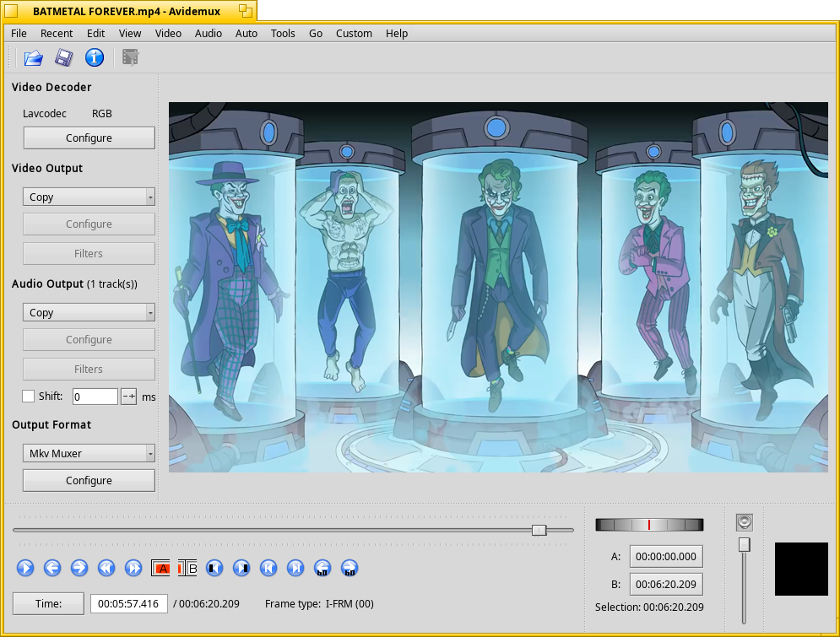Screen dimensions: 840x637
Task: Open the Video menu
Action: pos(168,33)
